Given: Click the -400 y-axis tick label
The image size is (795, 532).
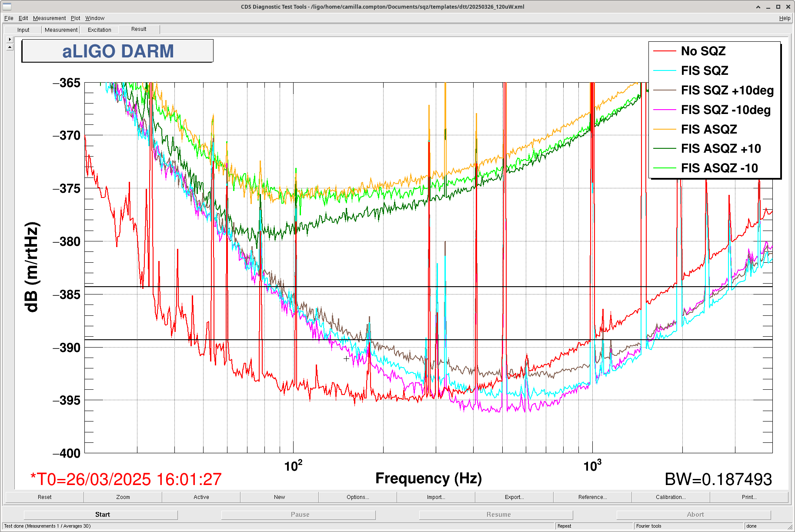Looking at the screenshot, I should click(x=67, y=453).
